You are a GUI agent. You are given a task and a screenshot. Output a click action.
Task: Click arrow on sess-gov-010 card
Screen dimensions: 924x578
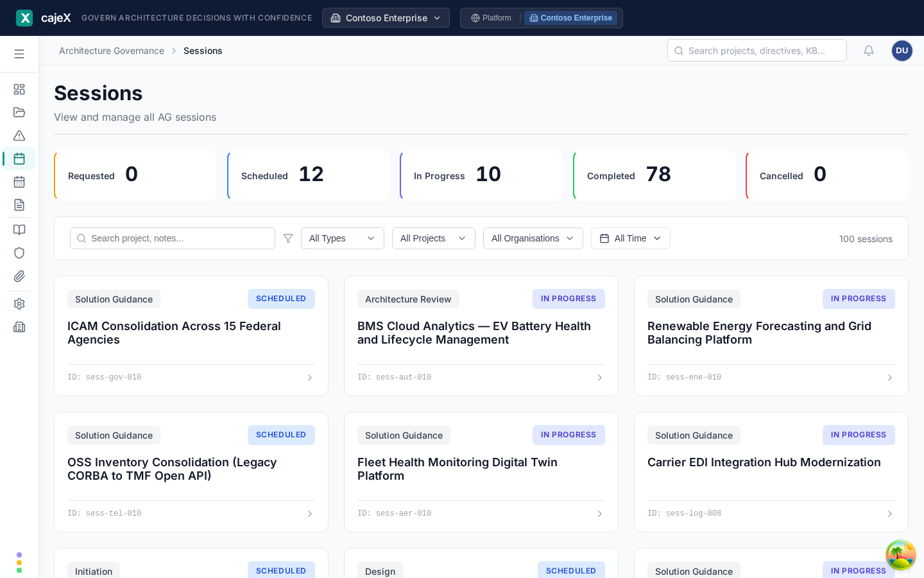(x=310, y=378)
